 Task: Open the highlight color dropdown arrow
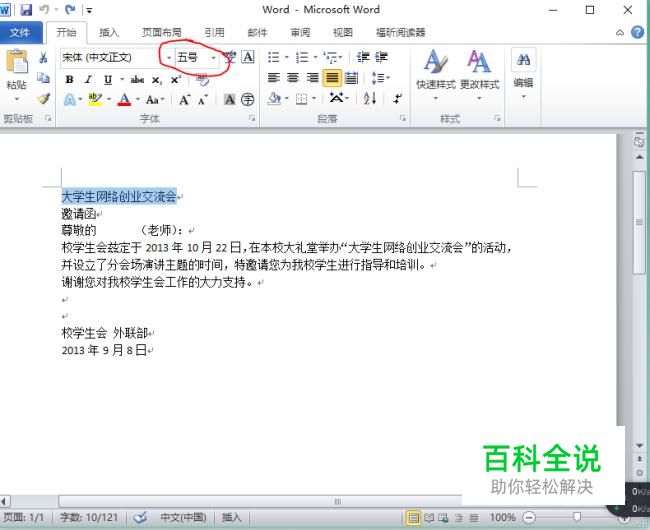point(109,99)
